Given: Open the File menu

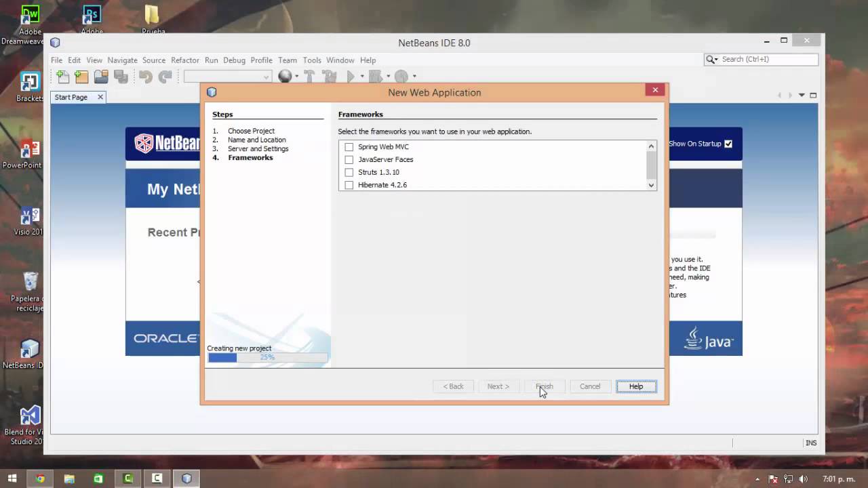Looking at the screenshot, I should tap(56, 60).
